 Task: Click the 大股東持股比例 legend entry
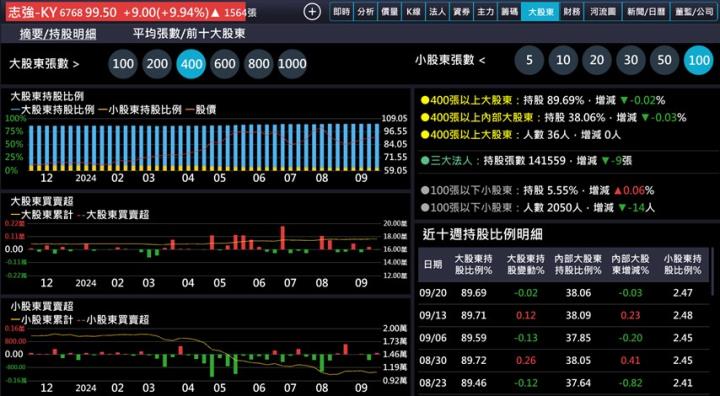(52, 110)
